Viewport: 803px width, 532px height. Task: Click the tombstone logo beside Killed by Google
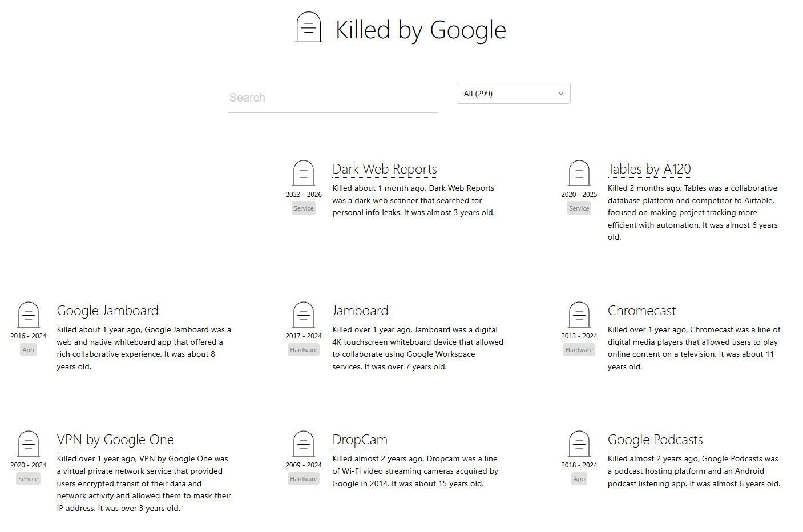point(309,27)
